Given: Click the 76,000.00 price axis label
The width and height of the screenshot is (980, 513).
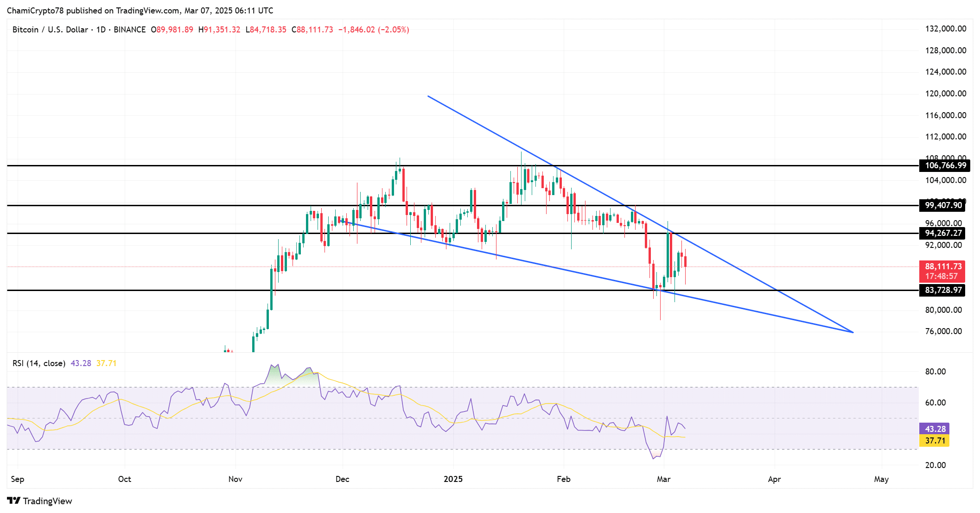Looking at the screenshot, I should coord(943,331).
